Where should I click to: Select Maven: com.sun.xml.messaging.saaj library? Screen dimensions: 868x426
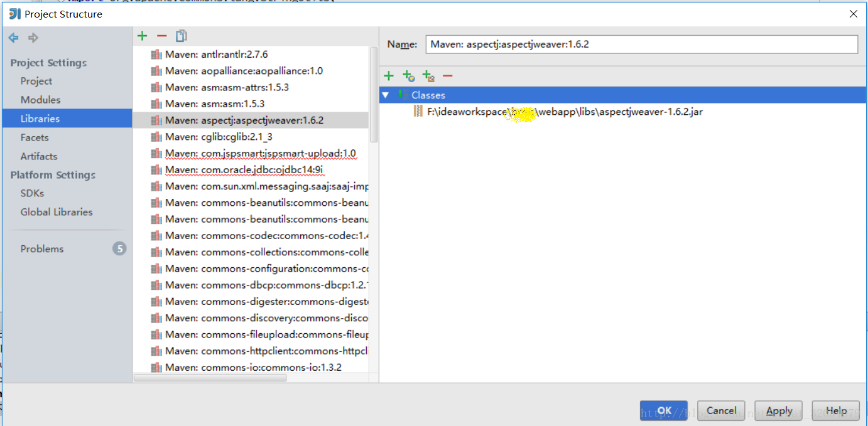coord(267,186)
